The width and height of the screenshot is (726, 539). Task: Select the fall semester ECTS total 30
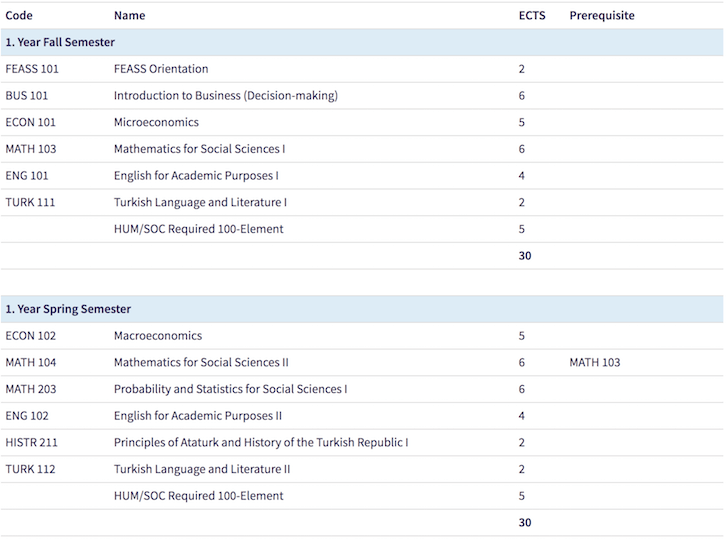click(525, 256)
